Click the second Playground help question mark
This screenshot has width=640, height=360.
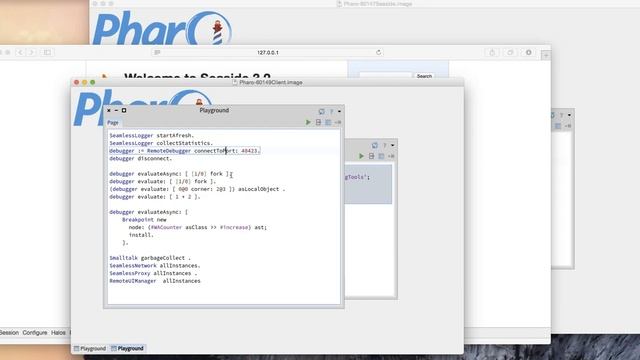(x=384, y=145)
